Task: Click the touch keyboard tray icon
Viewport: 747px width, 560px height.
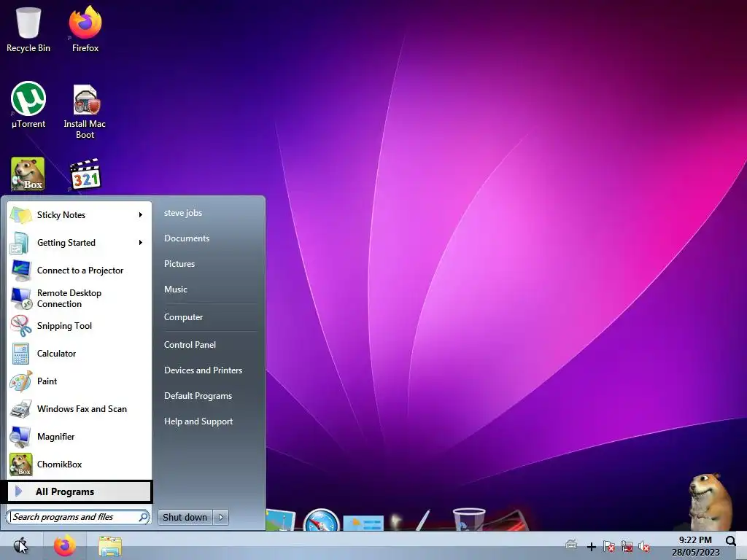Action: coord(571,545)
